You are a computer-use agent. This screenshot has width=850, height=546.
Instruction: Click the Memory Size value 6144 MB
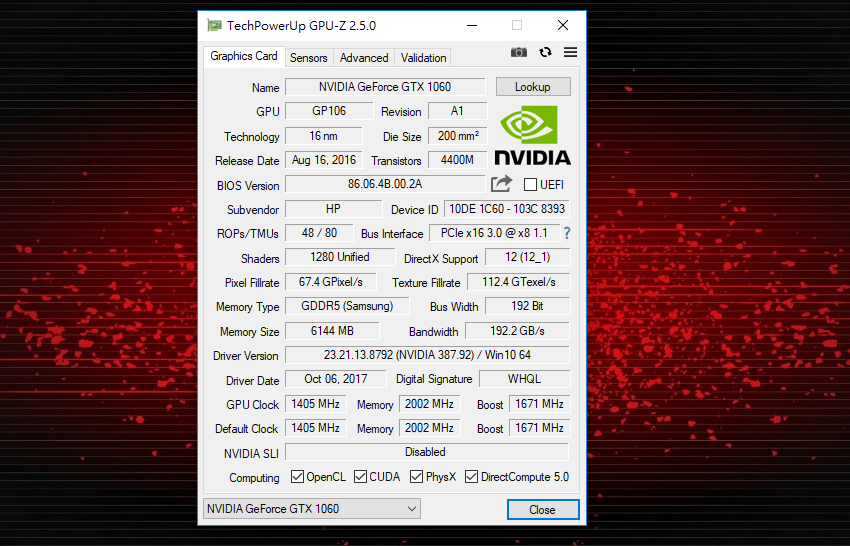(332, 331)
